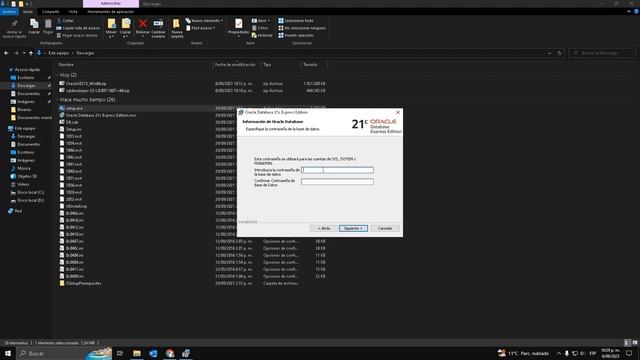Open the notification center icon
The height and width of the screenshot is (360, 640).
coord(629,353)
